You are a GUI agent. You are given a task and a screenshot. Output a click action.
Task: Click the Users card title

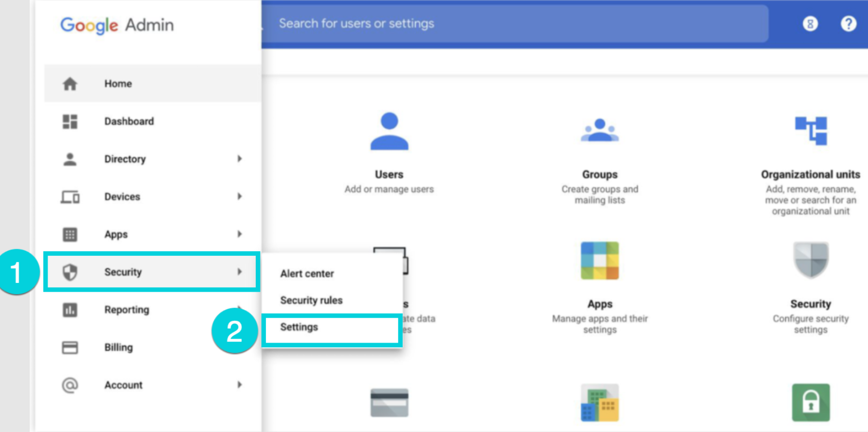tap(389, 175)
